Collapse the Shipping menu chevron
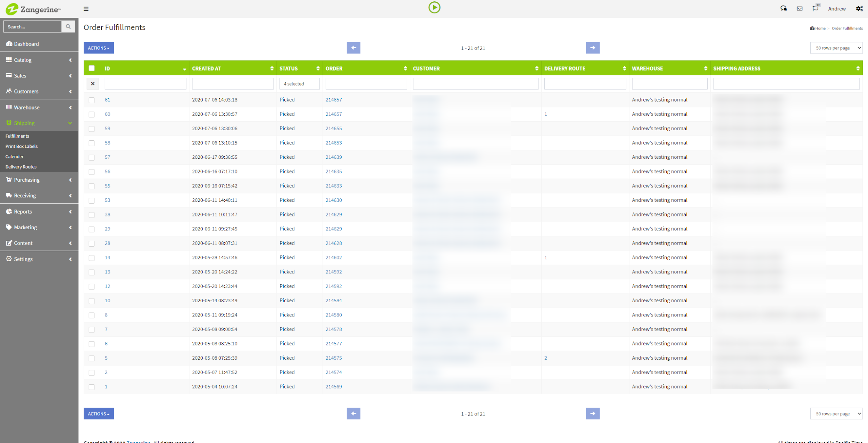 coord(70,123)
